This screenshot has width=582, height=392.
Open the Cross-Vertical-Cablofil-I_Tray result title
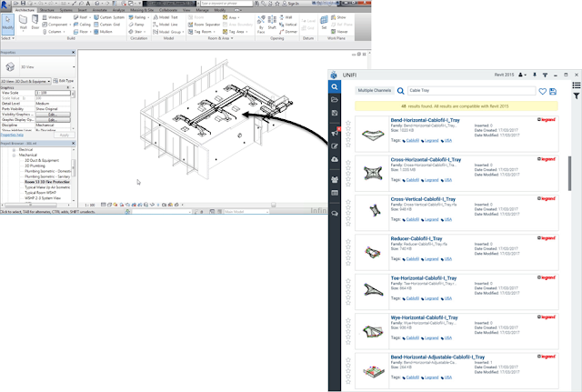(x=423, y=199)
